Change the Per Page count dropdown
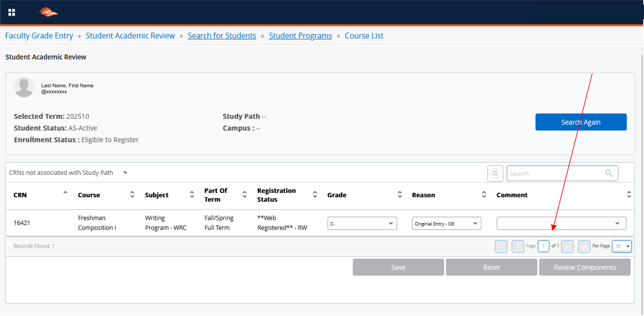644x316 pixels. 621,246
